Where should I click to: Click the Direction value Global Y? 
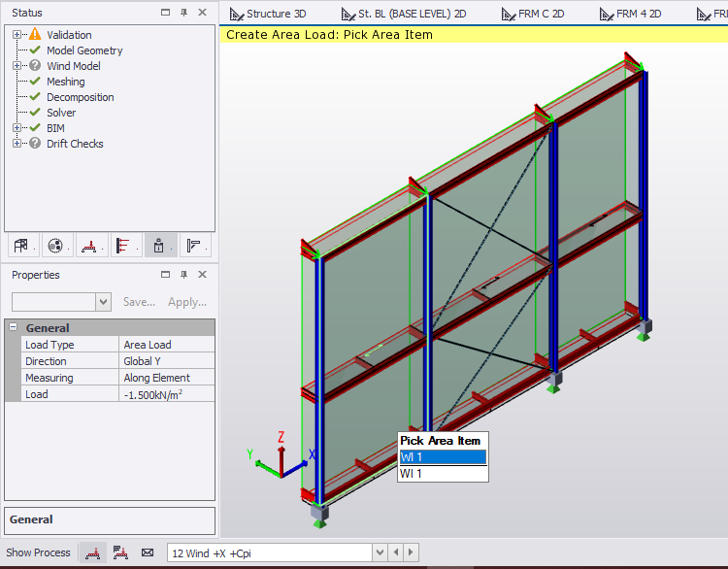coord(167,361)
